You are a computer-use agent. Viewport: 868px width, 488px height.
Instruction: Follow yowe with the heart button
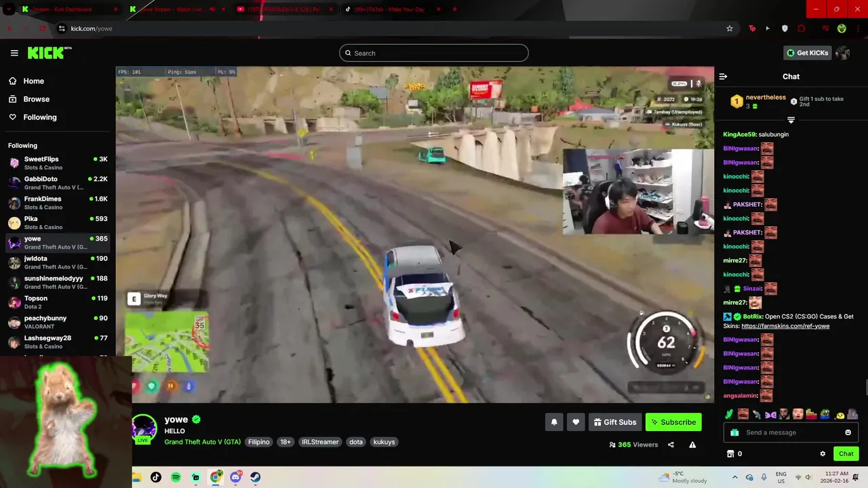576,422
